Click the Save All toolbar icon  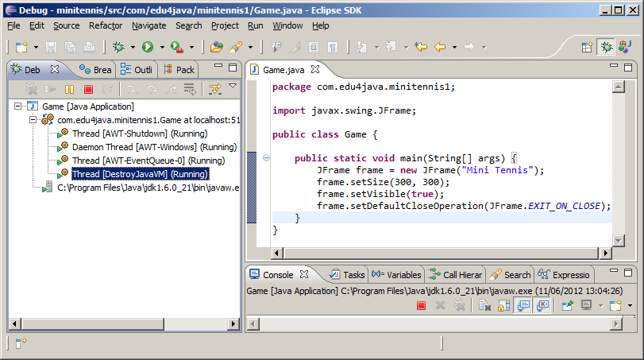click(70, 47)
